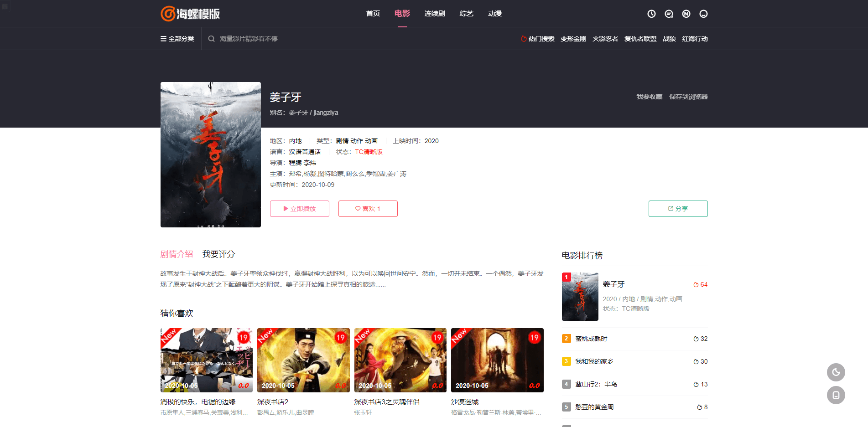This screenshot has height=427, width=868.
Task: Click actor link 郑希
Action: point(295,174)
